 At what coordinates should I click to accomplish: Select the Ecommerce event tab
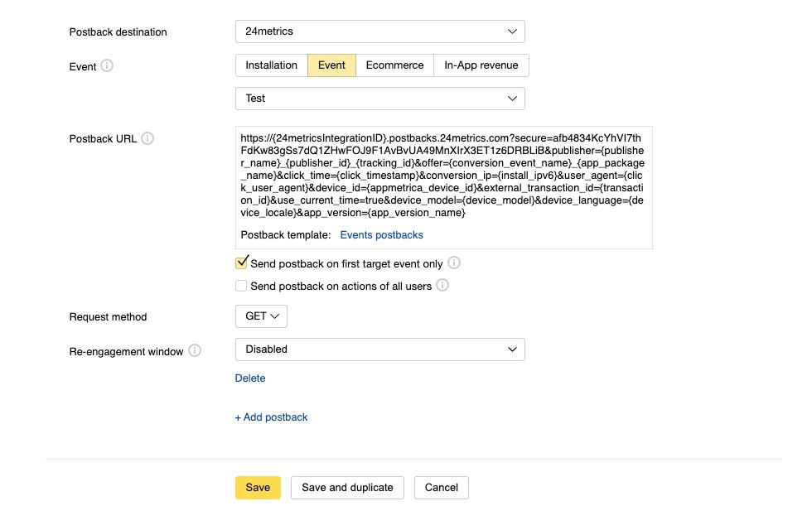coord(394,65)
